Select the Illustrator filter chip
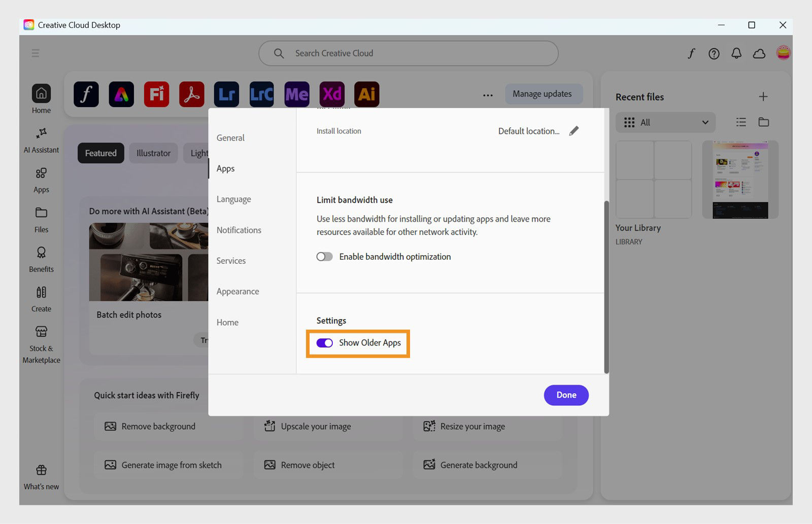 [x=153, y=153]
